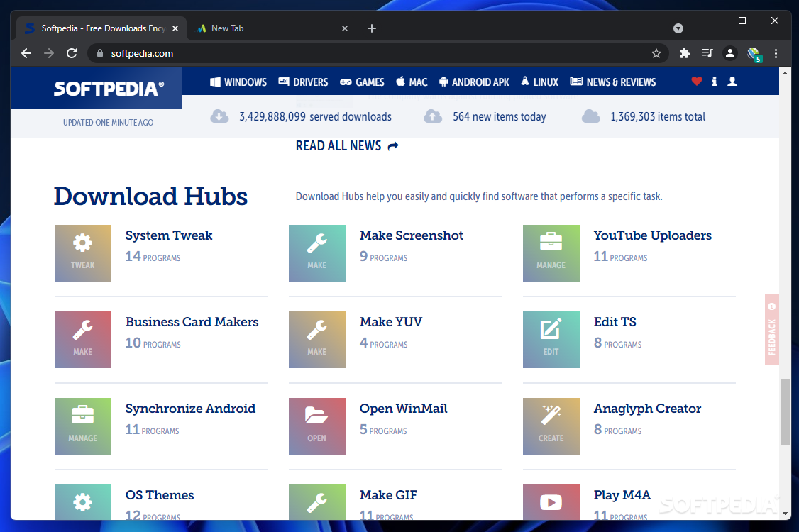Click the info icon in Softpedia header
The height and width of the screenshot is (532, 799).
pos(715,81)
